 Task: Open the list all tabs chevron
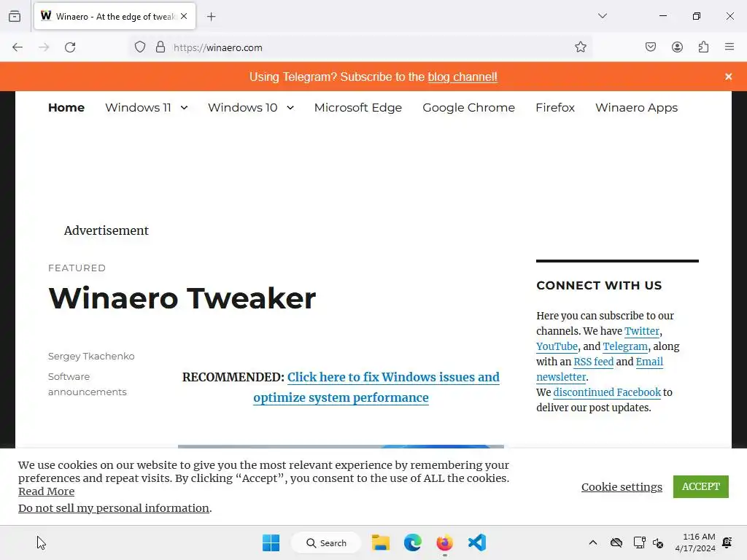(602, 16)
